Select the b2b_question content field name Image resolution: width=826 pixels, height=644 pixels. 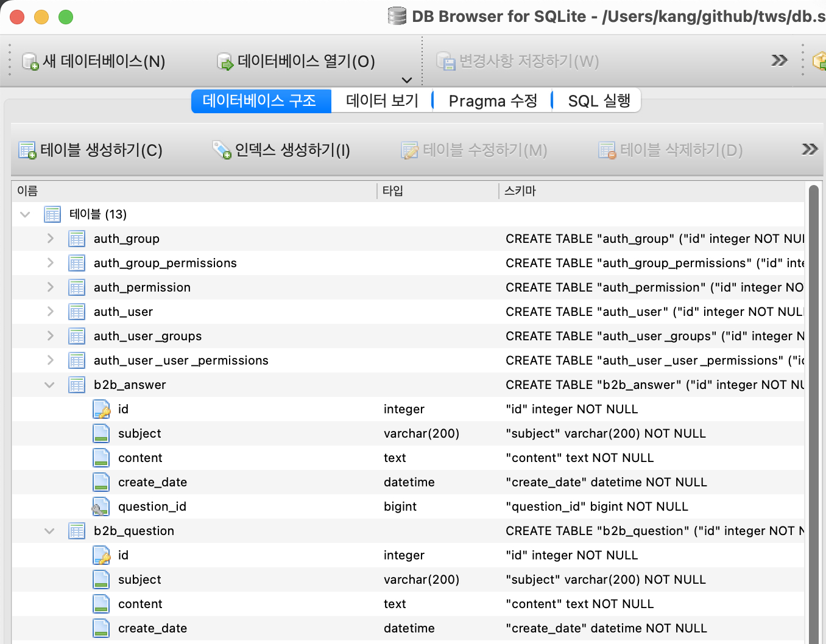(x=140, y=604)
